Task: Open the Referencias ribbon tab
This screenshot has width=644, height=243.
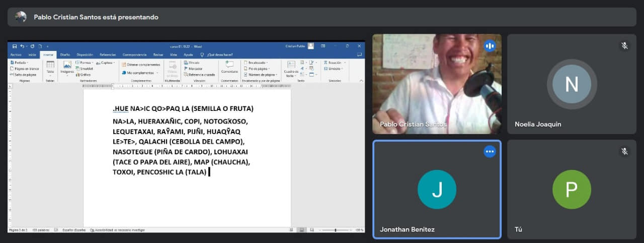Action: (108, 54)
